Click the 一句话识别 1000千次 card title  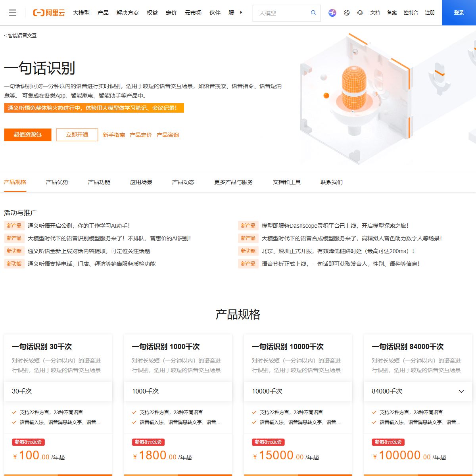click(x=166, y=347)
